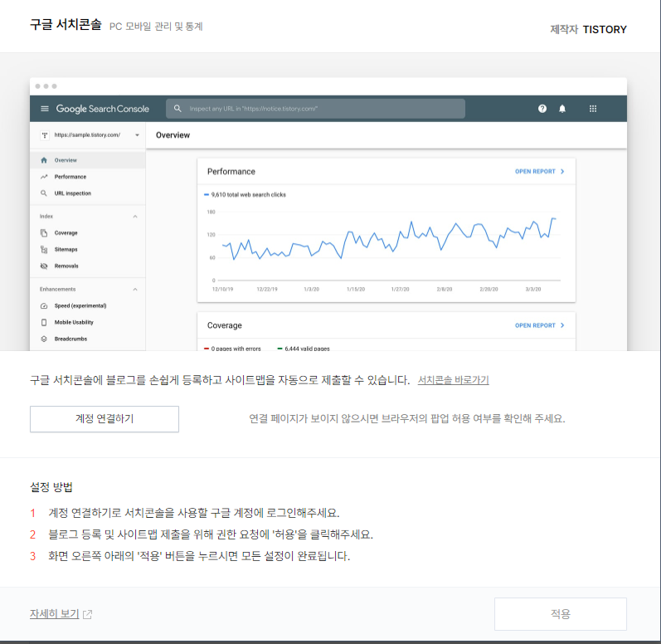Click the sitemap tree icon beside Sitemaps
The width and height of the screenshot is (661, 644).
(x=44, y=249)
